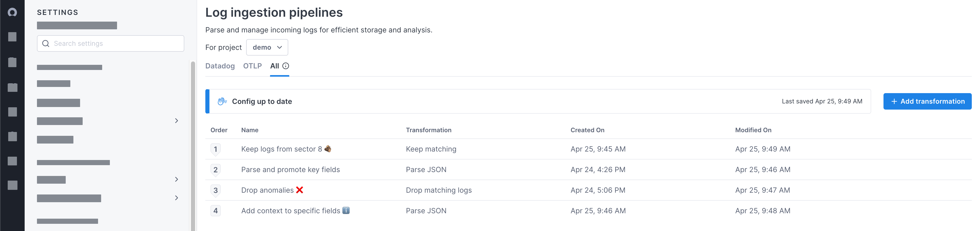Switch to the Datadog tab
The width and height of the screenshot is (980, 231).
click(x=220, y=66)
